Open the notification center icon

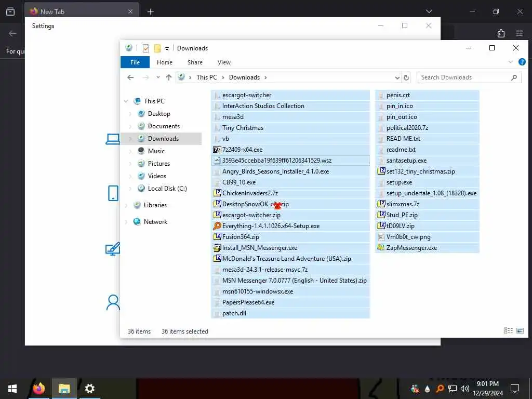(515, 389)
